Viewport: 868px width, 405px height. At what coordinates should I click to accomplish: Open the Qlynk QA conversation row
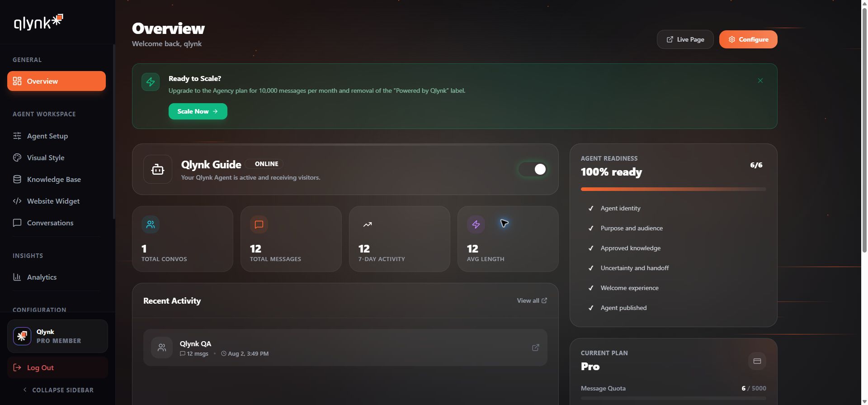[x=345, y=348]
